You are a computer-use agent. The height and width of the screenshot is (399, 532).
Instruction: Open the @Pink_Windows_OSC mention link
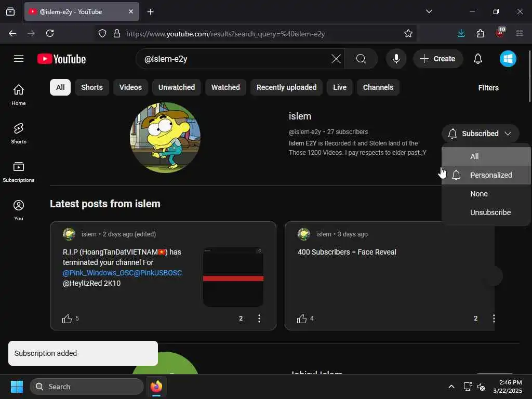98,273
